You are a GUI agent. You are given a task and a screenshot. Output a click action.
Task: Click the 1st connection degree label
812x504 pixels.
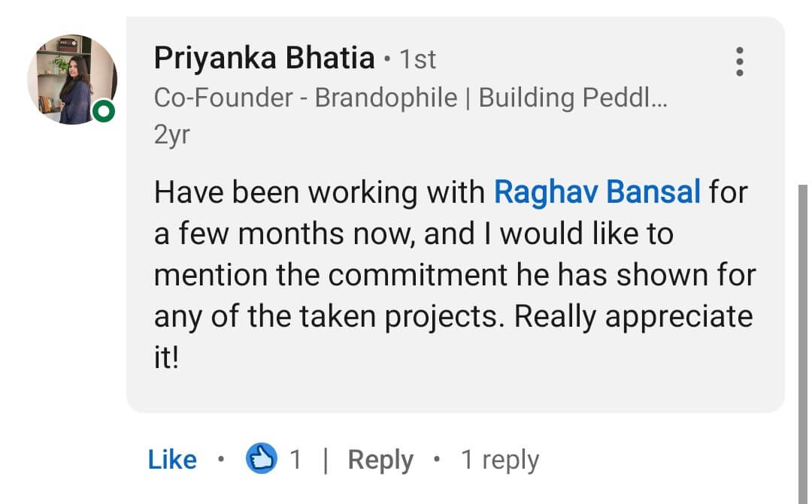pos(417,59)
